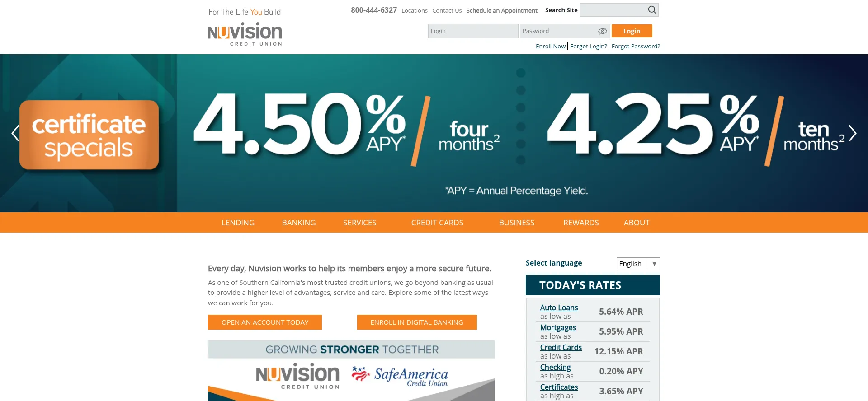Open the Certificates rate link

click(x=559, y=387)
